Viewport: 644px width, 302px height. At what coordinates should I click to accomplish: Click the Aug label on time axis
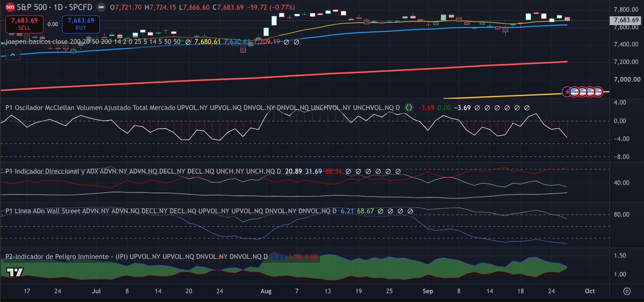point(267,291)
